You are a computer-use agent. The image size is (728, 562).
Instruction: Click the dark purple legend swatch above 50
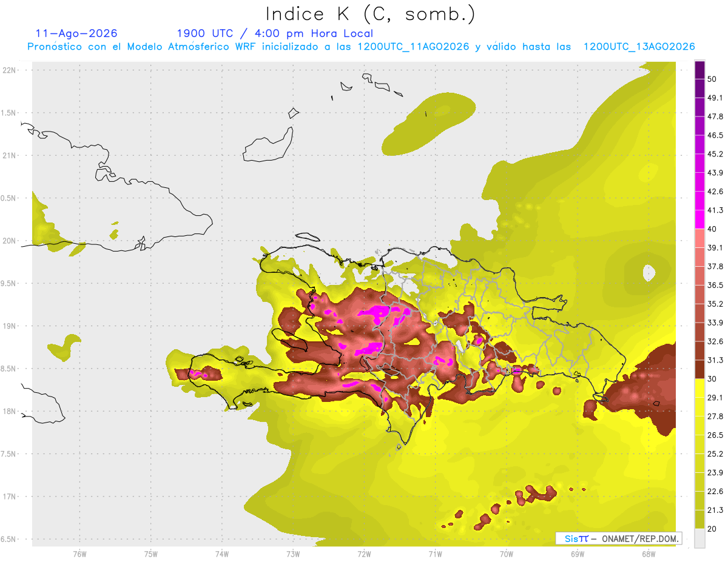pos(699,70)
